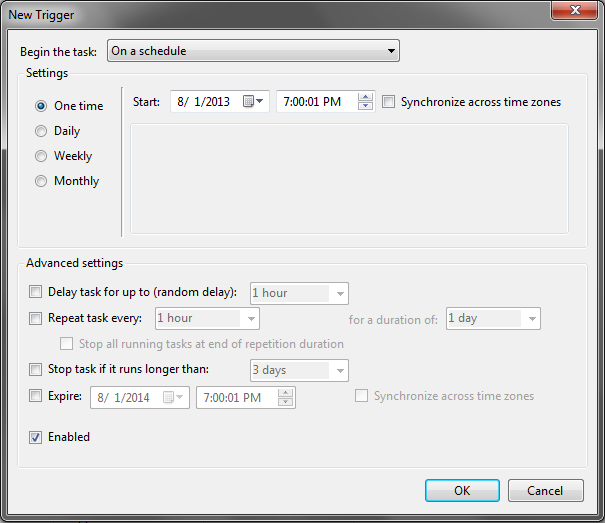Click the Start time 7:00:01 PM field
Screen dimensions: 605x523
pyautogui.click(x=314, y=102)
